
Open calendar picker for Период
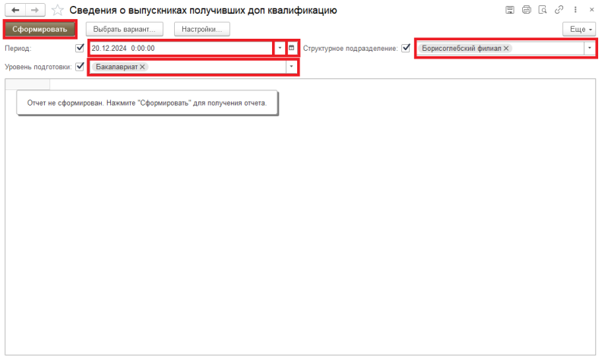(291, 48)
